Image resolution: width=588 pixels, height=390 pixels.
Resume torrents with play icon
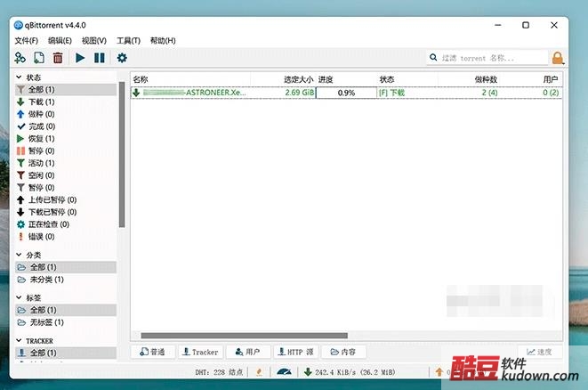[80, 58]
